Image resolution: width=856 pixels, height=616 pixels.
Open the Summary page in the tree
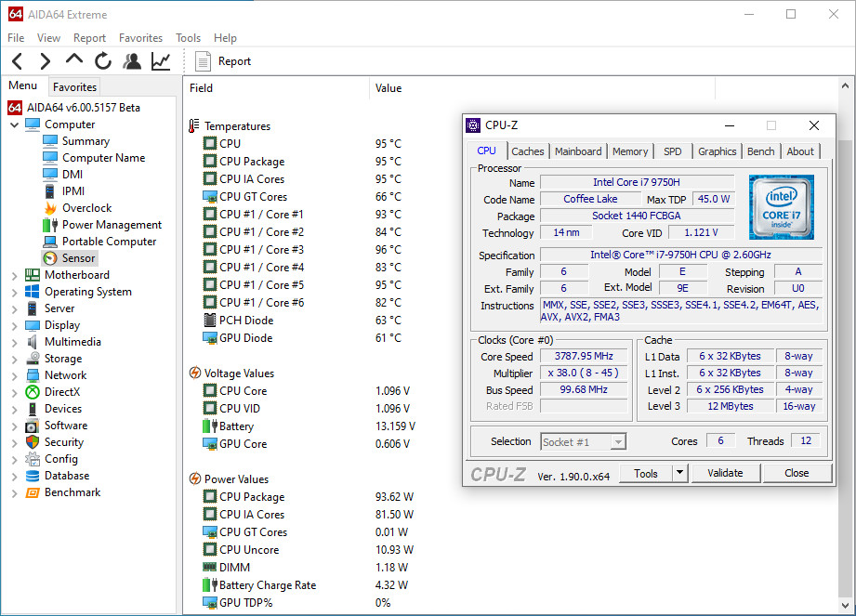pos(86,141)
